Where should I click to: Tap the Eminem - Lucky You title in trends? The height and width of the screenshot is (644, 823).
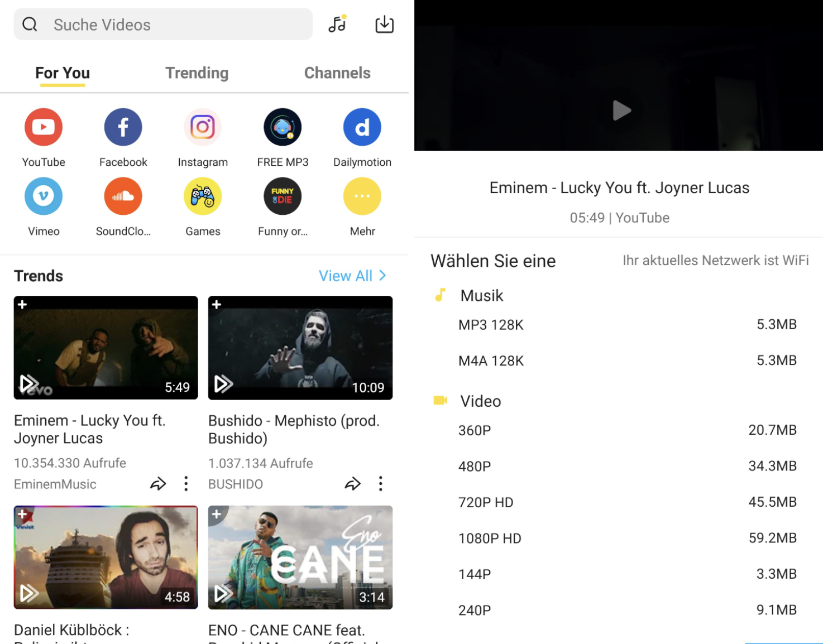tap(90, 429)
